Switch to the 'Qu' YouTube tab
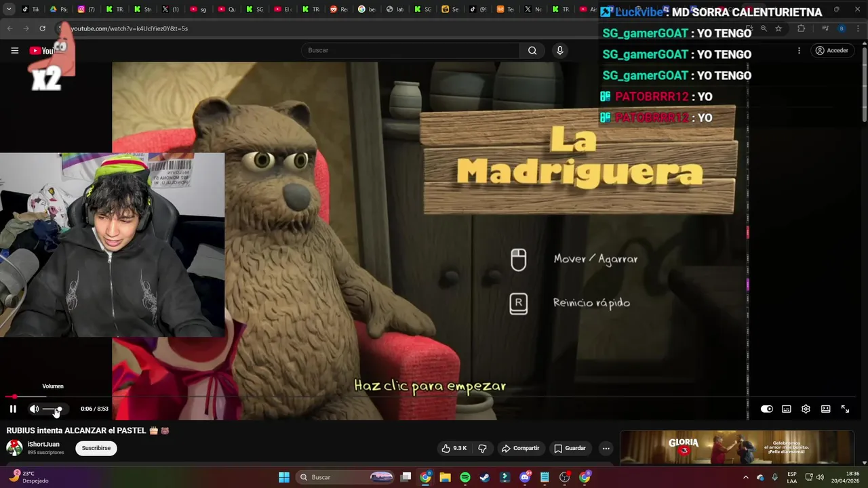The width and height of the screenshot is (868, 488). pos(226,9)
